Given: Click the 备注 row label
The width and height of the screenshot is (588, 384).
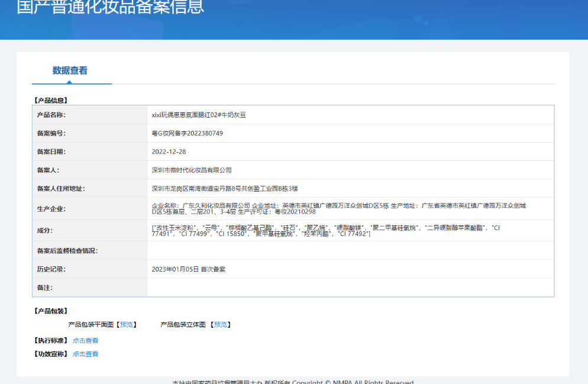Looking at the screenshot, I should (45, 288).
